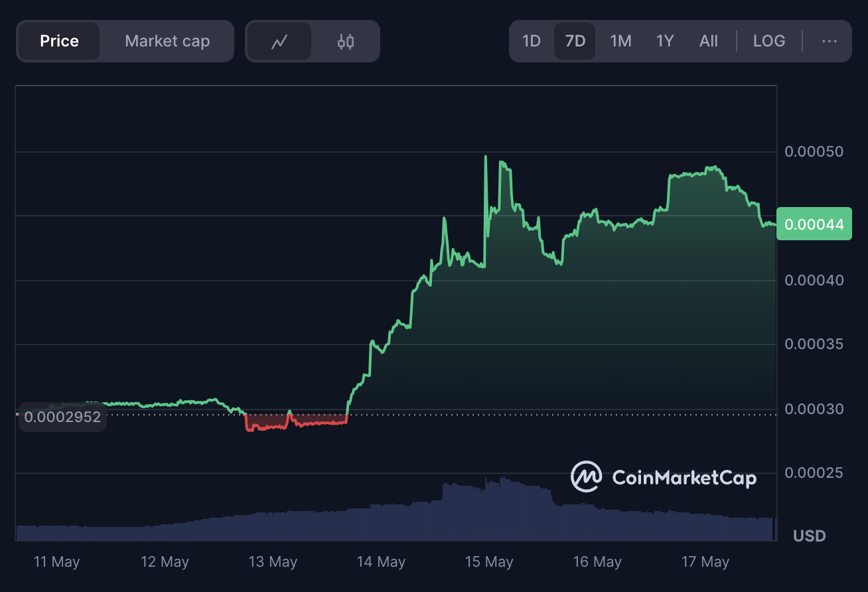Click the 0.0002952 price annotation
Screen dimensions: 868x592
[62, 417]
